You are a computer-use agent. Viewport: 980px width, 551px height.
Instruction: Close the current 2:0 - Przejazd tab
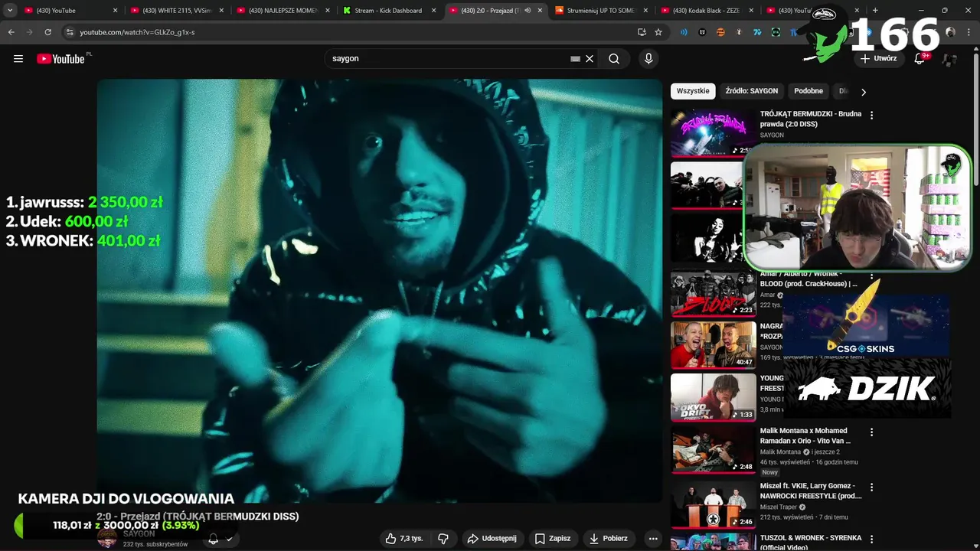tap(540, 11)
